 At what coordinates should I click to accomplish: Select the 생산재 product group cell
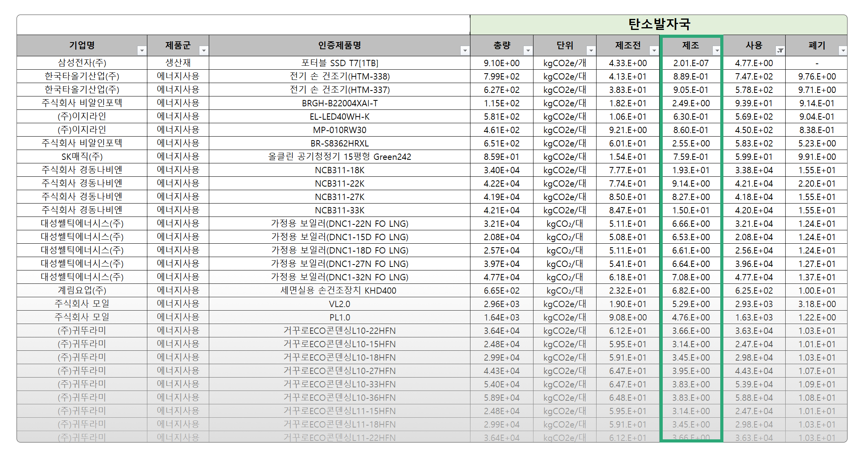178,63
